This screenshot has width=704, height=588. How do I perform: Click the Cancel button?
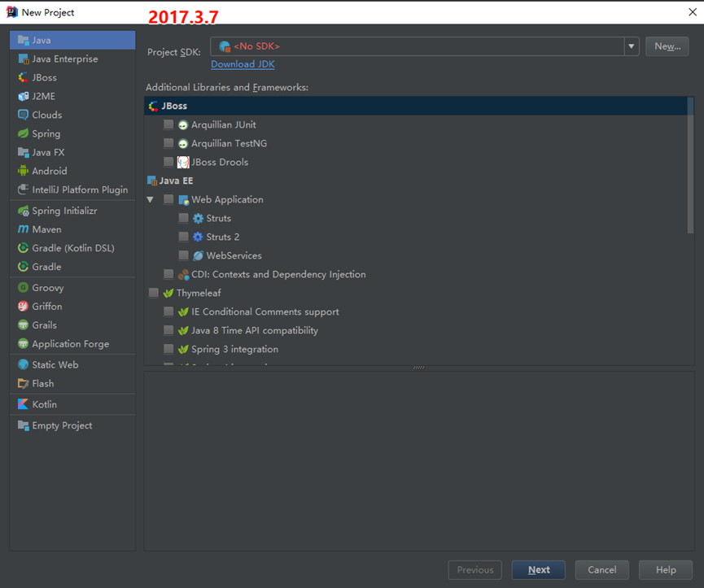(x=602, y=569)
